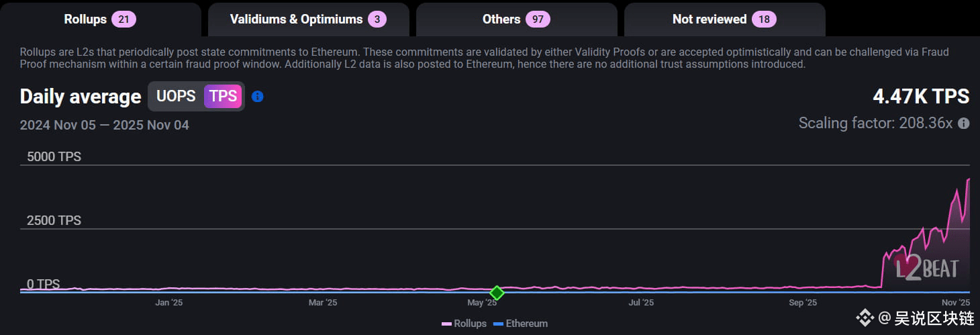Switch the chart to UOPS mode
The width and height of the screenshot is (980, 335).
[x=176, y=96]
